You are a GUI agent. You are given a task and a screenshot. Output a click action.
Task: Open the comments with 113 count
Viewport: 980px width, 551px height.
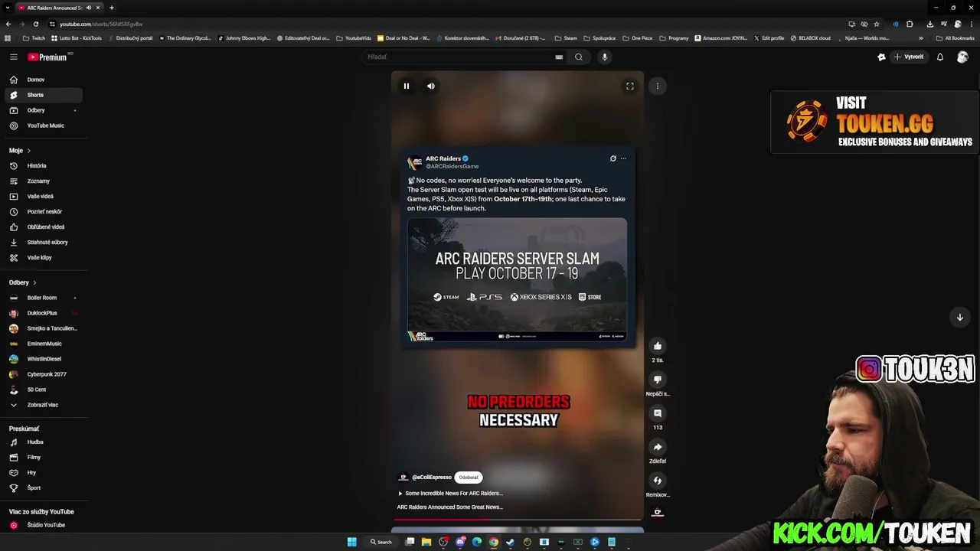coord(658,413)
